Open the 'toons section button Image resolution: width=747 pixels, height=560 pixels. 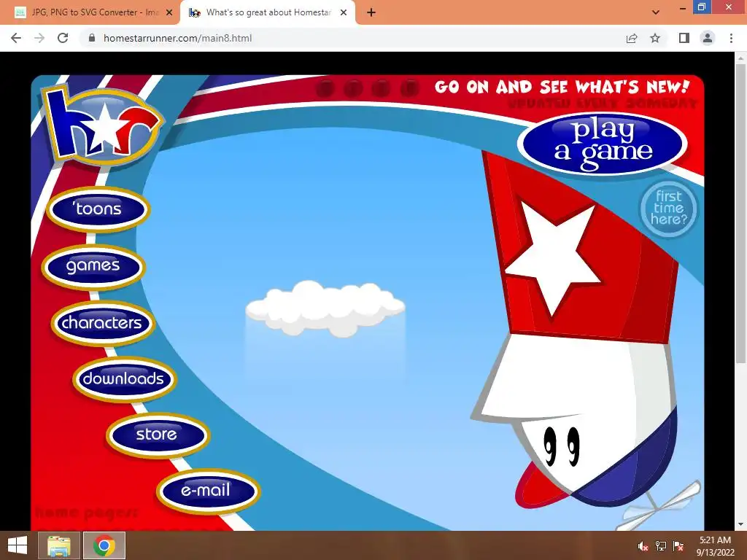point(98,209)
